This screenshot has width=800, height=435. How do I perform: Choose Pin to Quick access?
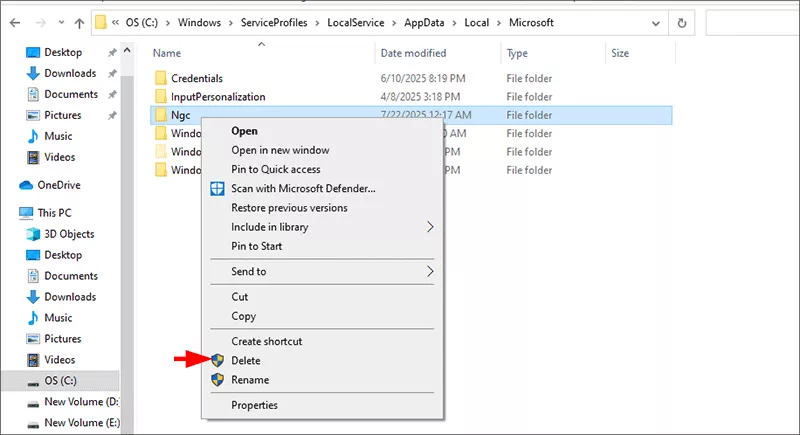point(276,169)
